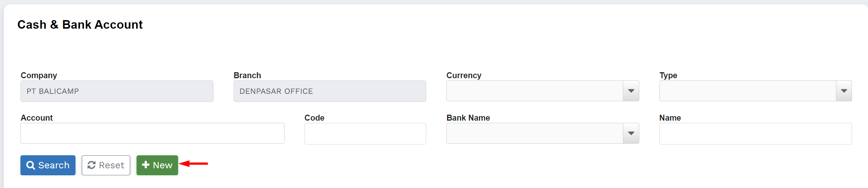
Task: Create a new account with New button
Action: coord(157,165)
